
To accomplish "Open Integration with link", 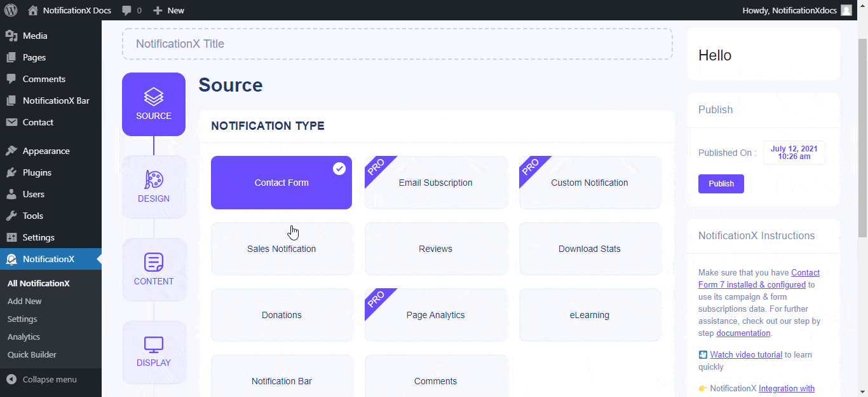I will [x=786, y=389].
